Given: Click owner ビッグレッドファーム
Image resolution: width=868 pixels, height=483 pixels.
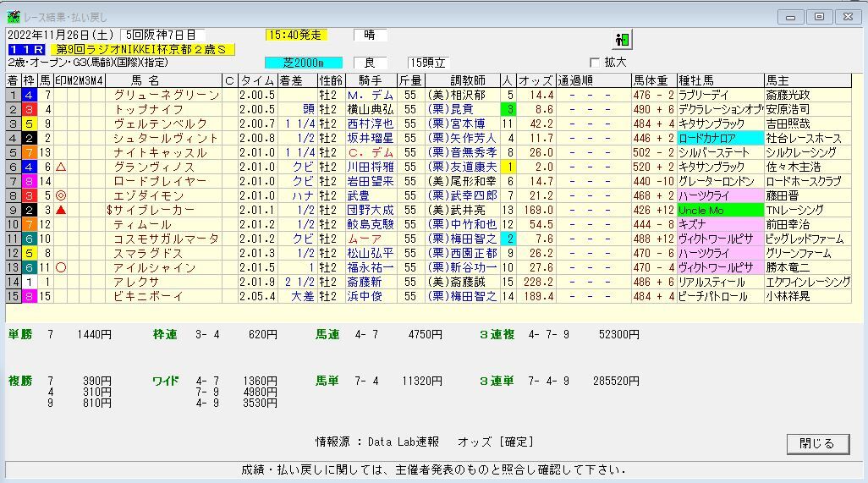Looking at the screenshot, I should 805,239.
